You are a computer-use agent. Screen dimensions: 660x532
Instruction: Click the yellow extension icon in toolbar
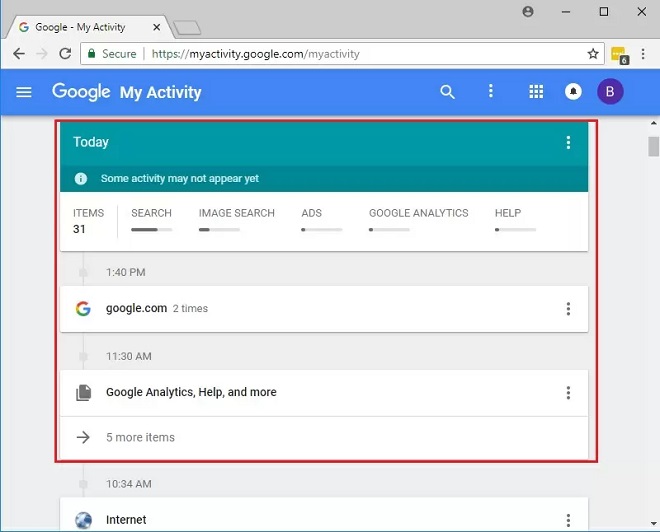click(x=619, y=55)
